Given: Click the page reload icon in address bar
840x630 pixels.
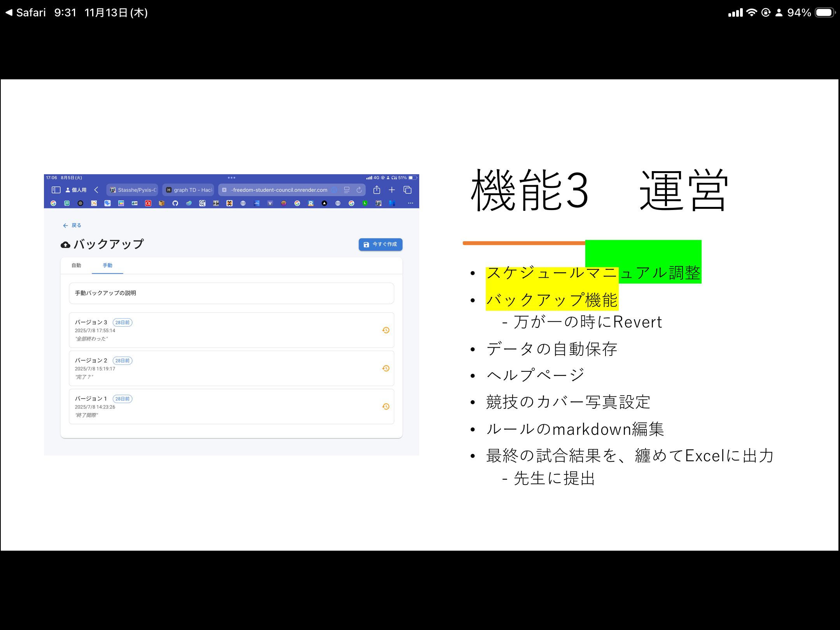Looking at the screenshot, I should click(x=359, y=190).
